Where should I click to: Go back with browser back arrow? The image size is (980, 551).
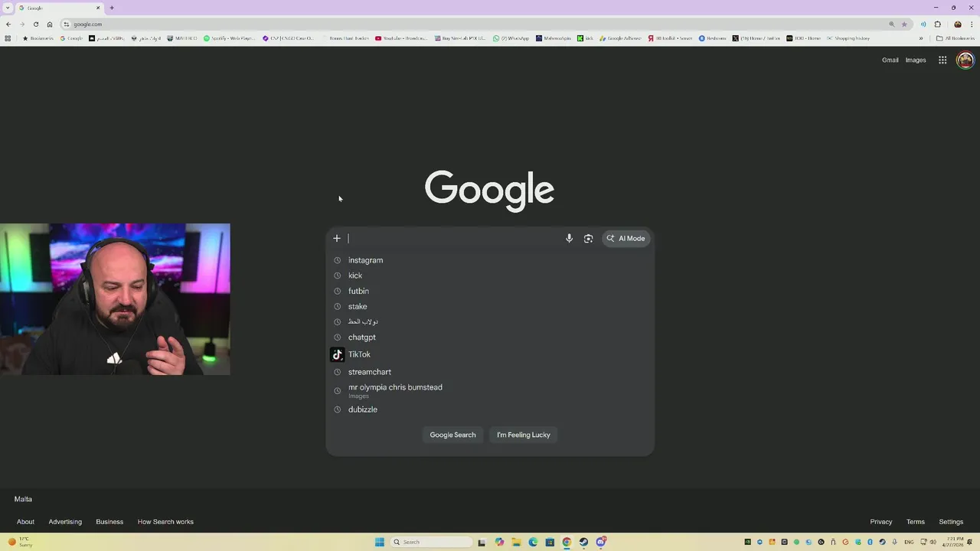point(8,24)
